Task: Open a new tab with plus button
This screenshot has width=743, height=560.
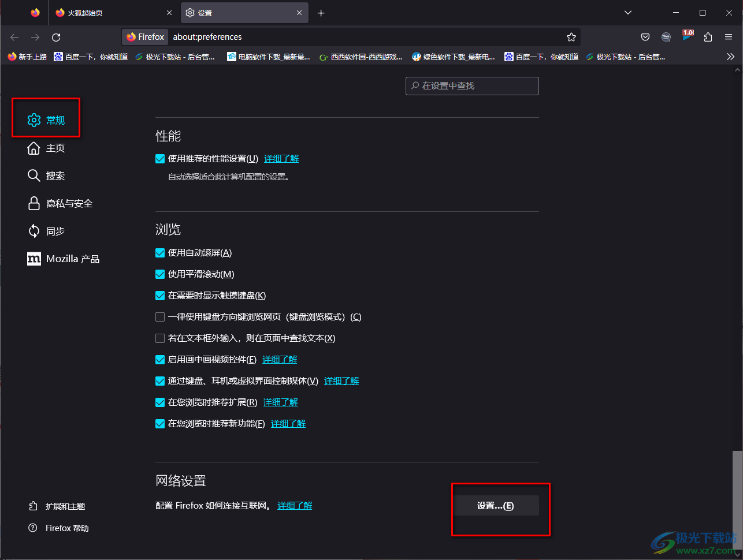Action: pos(321,13)
